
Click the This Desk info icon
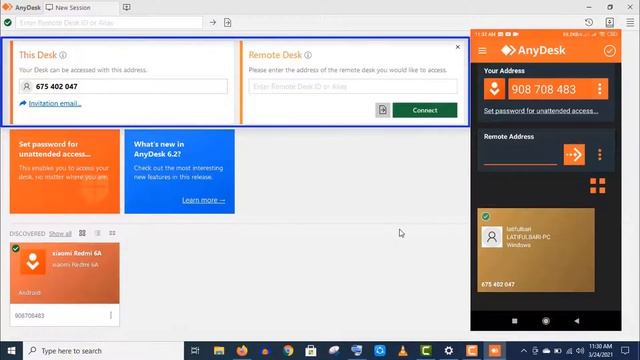click(x=63, y=55)
